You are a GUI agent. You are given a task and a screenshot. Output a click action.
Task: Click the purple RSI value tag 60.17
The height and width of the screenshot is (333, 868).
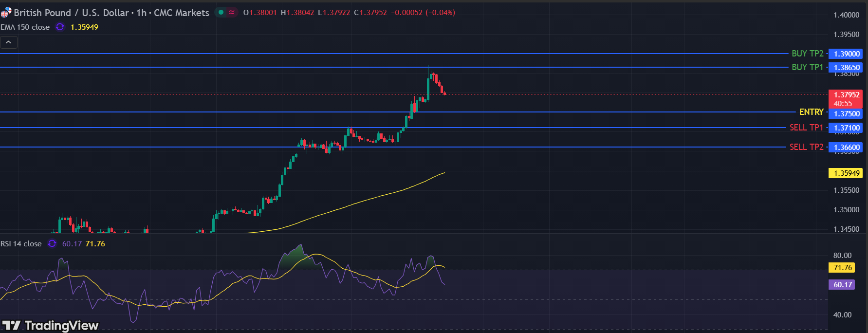pyautogui.click(x=842, y=285)
